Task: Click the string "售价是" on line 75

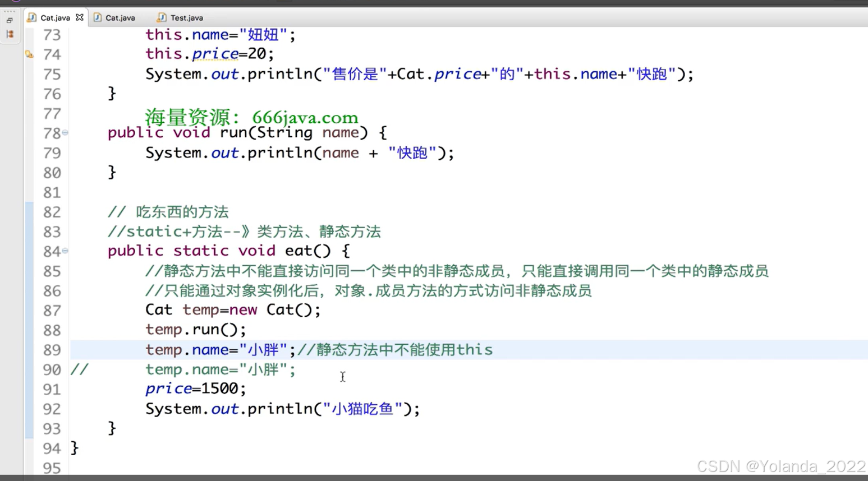Action: (x=355, y=74)
